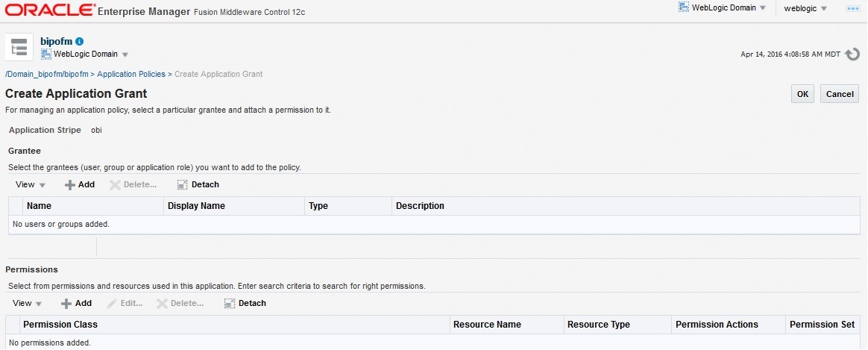Viewport: 868px width, 350px height.
Task: Go to Application Policies breadcrumb
Action: pos(131,74)
